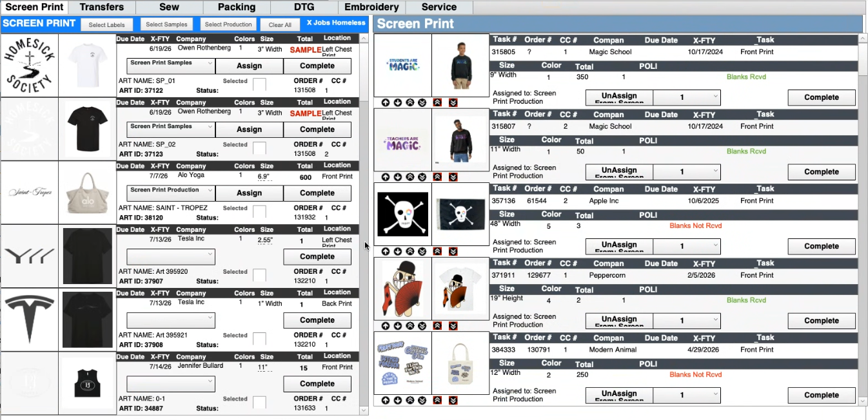
Task: Move task 315805 up one position
Action: (x=385, y=102)
